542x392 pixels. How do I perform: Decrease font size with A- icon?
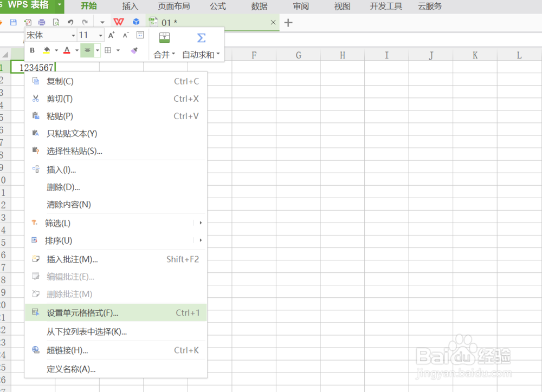pos(126,35)
